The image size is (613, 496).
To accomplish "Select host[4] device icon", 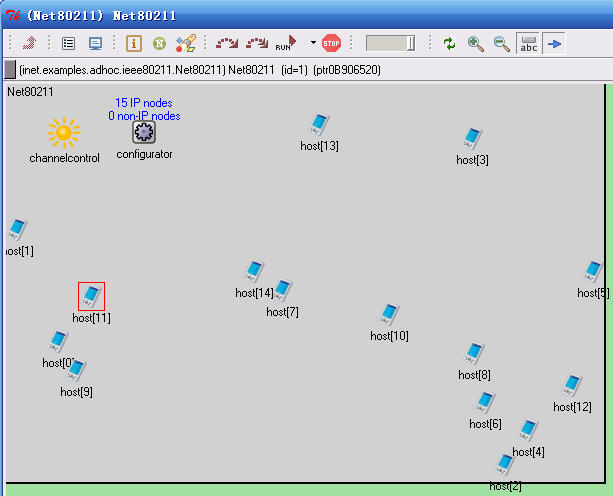I will 529,430.
